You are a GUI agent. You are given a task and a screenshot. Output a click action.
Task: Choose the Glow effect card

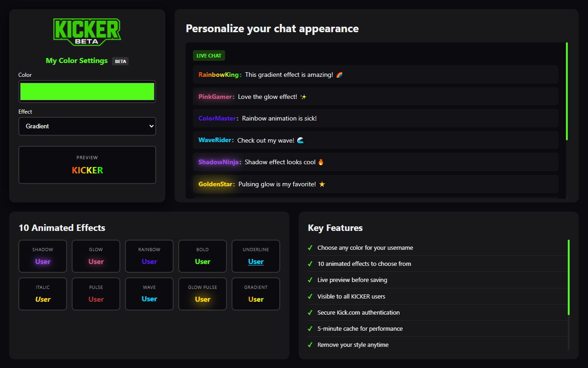(x=96, y=256)
